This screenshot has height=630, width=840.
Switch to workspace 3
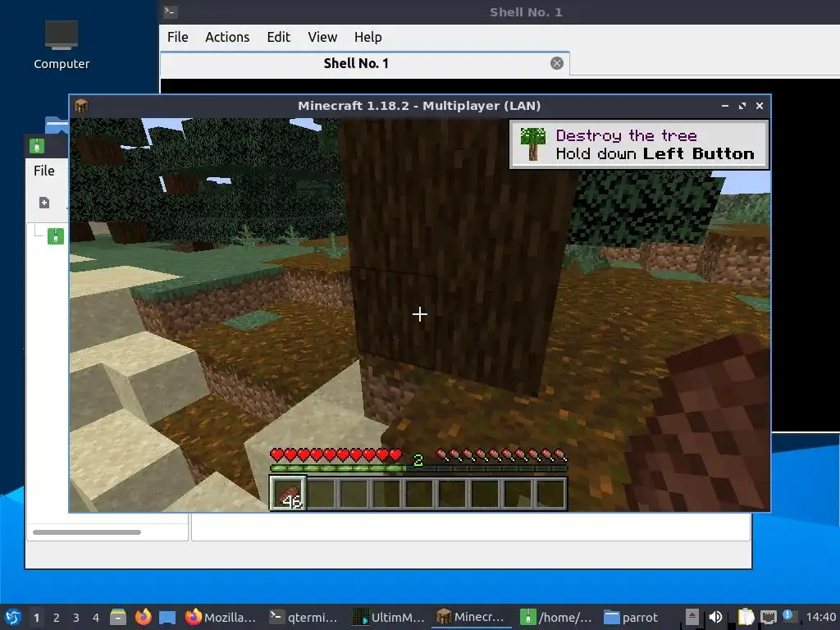point(76,618)
